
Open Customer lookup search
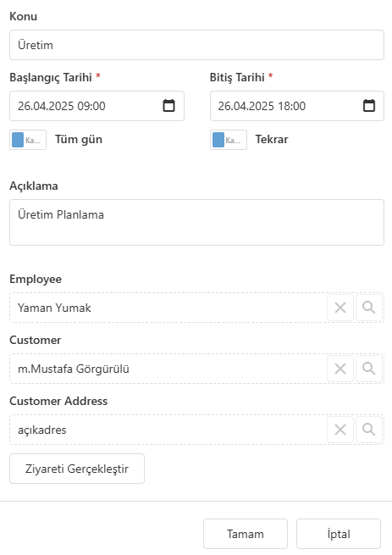pos(369,369)
